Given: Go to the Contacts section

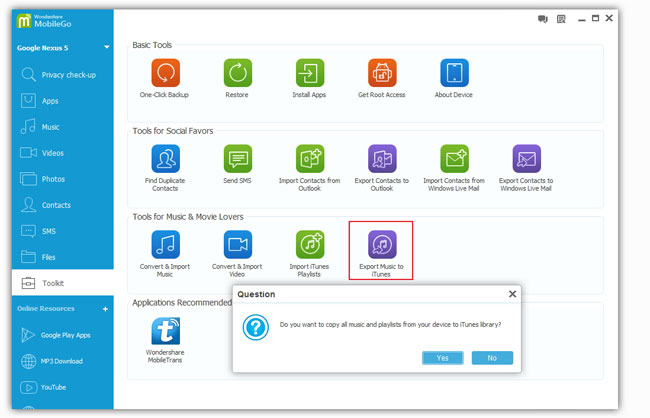Looking at the screenshot, I should [63, 205].
